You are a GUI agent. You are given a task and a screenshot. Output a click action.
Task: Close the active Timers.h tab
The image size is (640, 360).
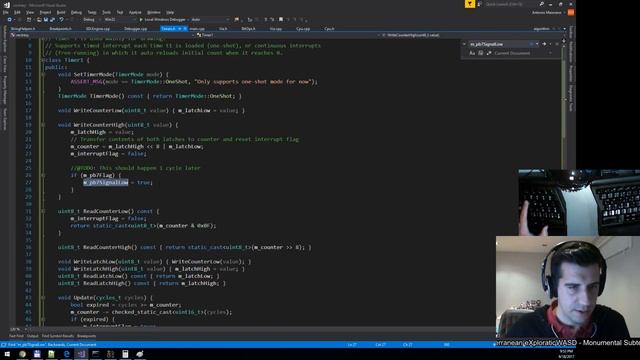(x=184, y=29)
